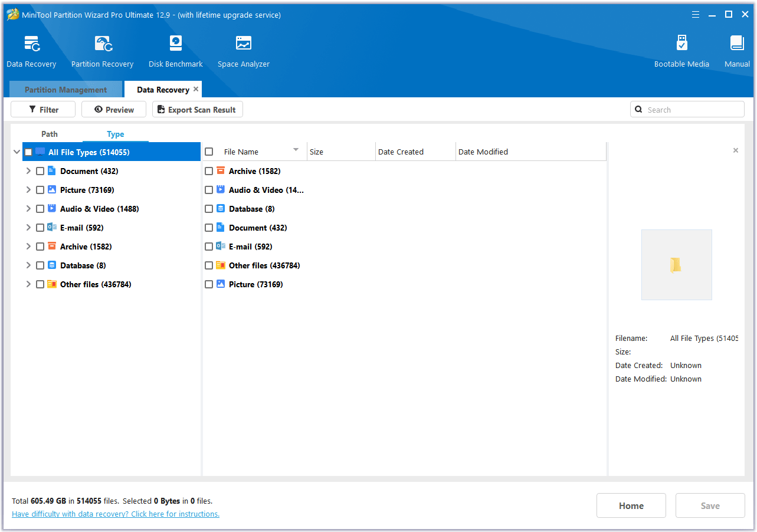Image resolution: width=757 pixels, height=532 pixels.
Task: Click the Database icon in file list
Action: point(221,209)
